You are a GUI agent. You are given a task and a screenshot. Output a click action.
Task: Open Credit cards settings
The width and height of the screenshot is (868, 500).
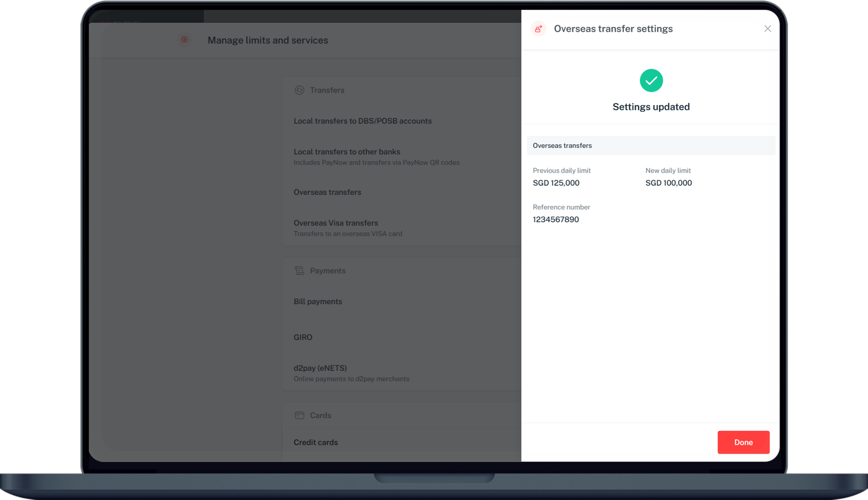(315, 442)
